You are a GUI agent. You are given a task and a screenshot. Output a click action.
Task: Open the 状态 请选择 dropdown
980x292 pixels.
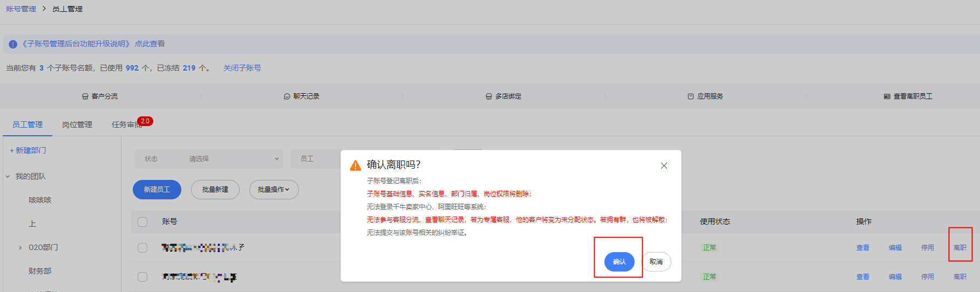tap(232, 159)
